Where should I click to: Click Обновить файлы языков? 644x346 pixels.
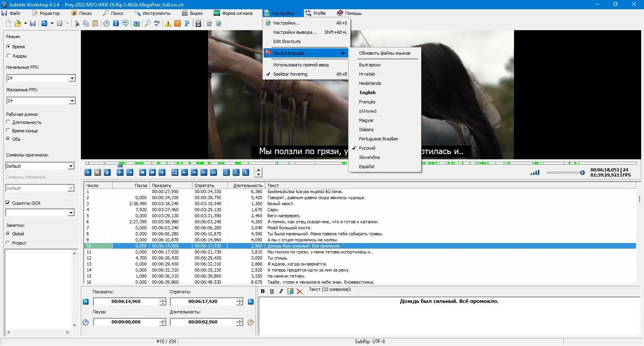[x=385, y=53]
